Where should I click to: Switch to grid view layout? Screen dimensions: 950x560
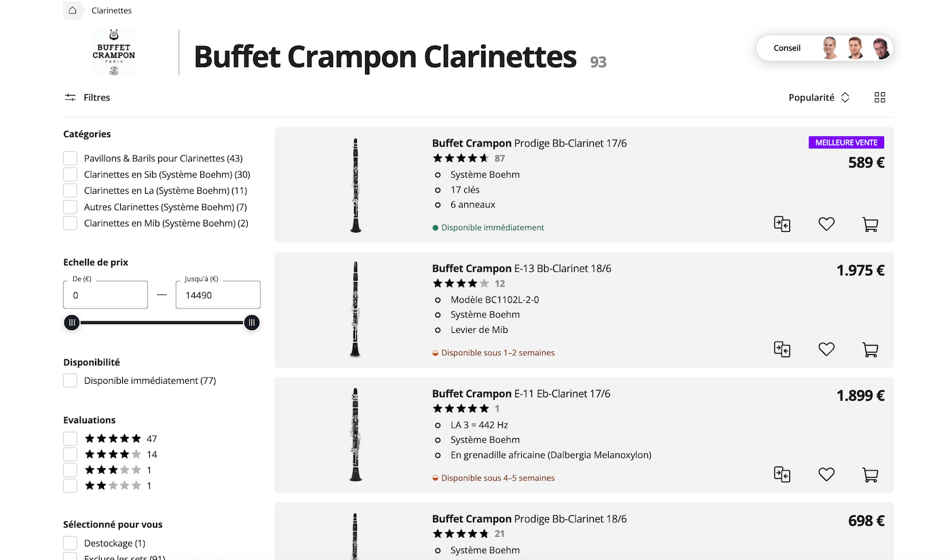click(879, 97)
